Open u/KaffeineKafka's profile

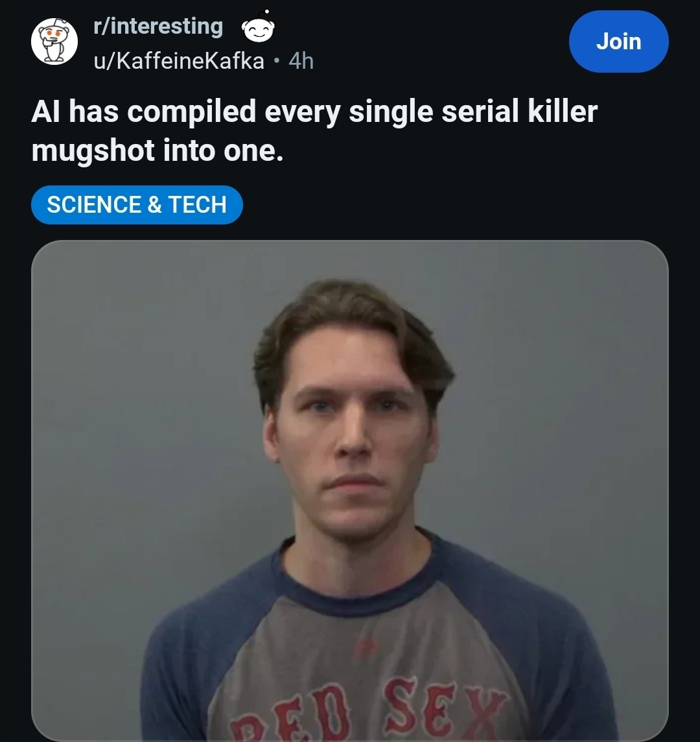click(179, 61)
